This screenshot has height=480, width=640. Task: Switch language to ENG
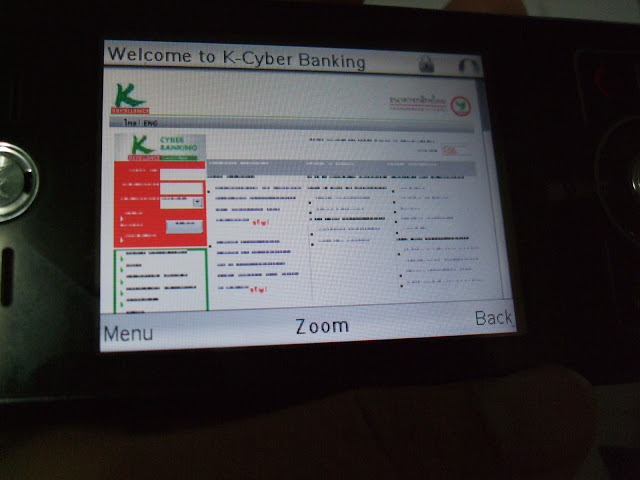pos(150,123)
